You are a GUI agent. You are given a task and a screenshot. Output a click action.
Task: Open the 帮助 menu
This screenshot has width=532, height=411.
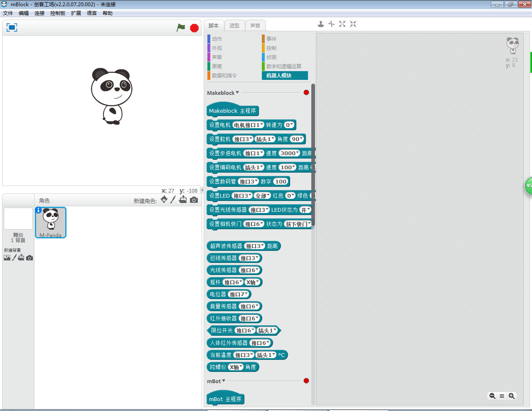[x=108, y=13]
